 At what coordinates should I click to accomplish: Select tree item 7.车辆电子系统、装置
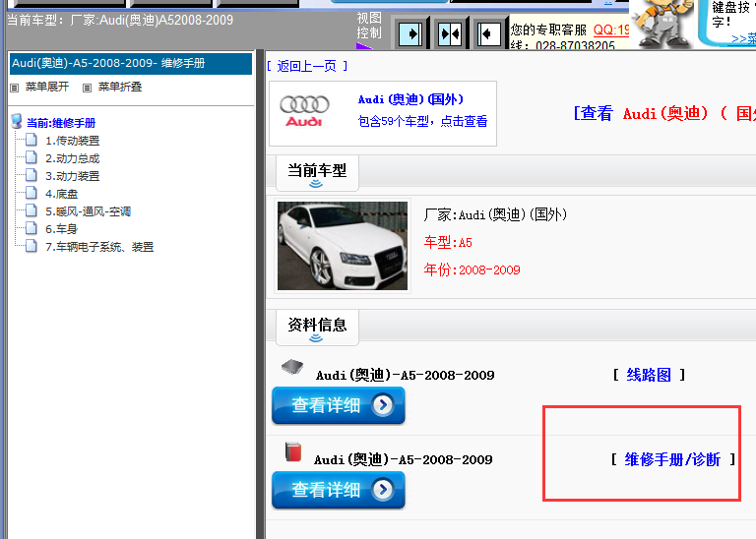click(x=99, y=247)
